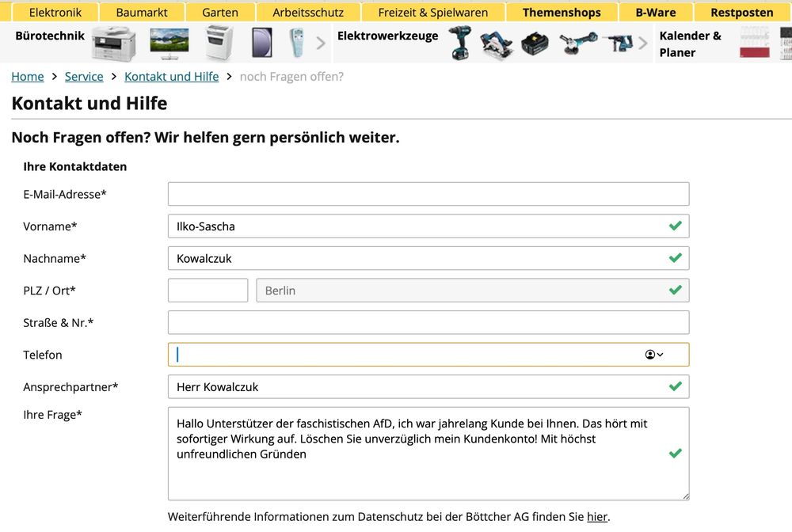
Task: Open Kontakt und Hilfe breadcrumb link
Action: 172,76
